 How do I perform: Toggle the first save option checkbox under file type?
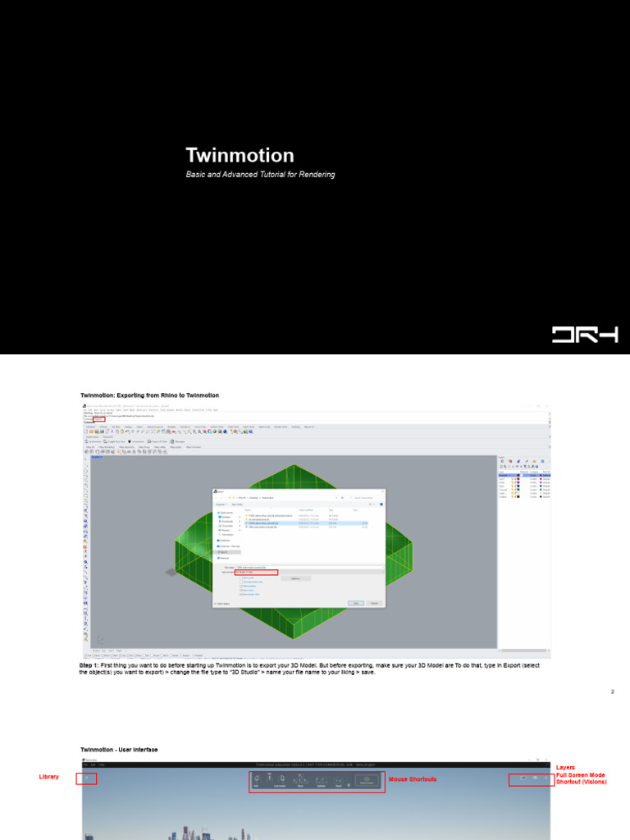(x=241, y=577)
